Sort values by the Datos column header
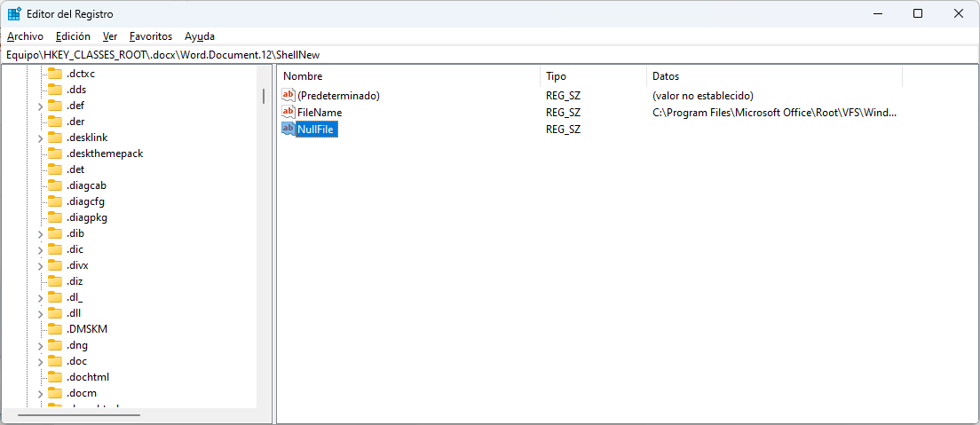This screenshot has height=425, width=980. [x=774, y=76]
